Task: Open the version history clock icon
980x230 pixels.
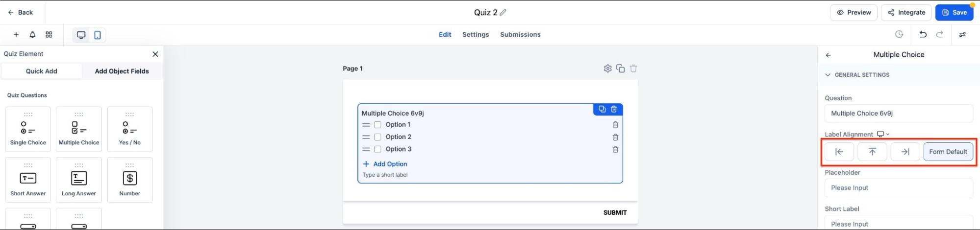Action: pos(899,34)
